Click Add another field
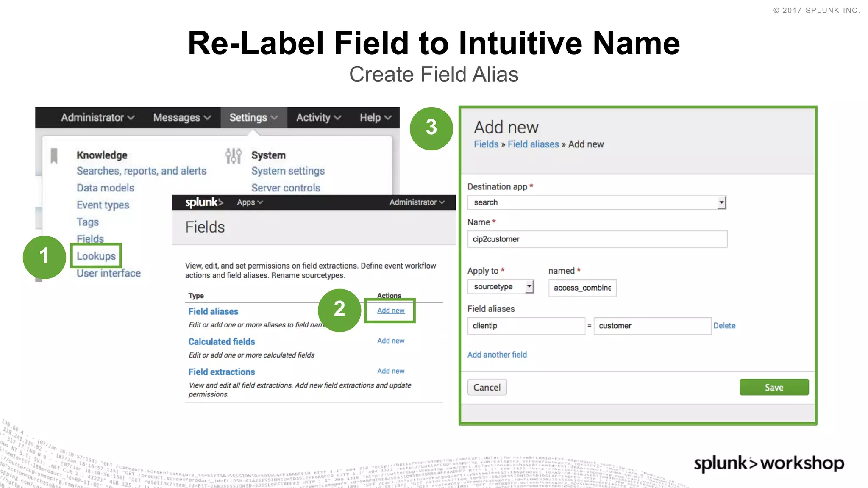The height and width of the screenshot is (488, 868). (x=497, y=355)
